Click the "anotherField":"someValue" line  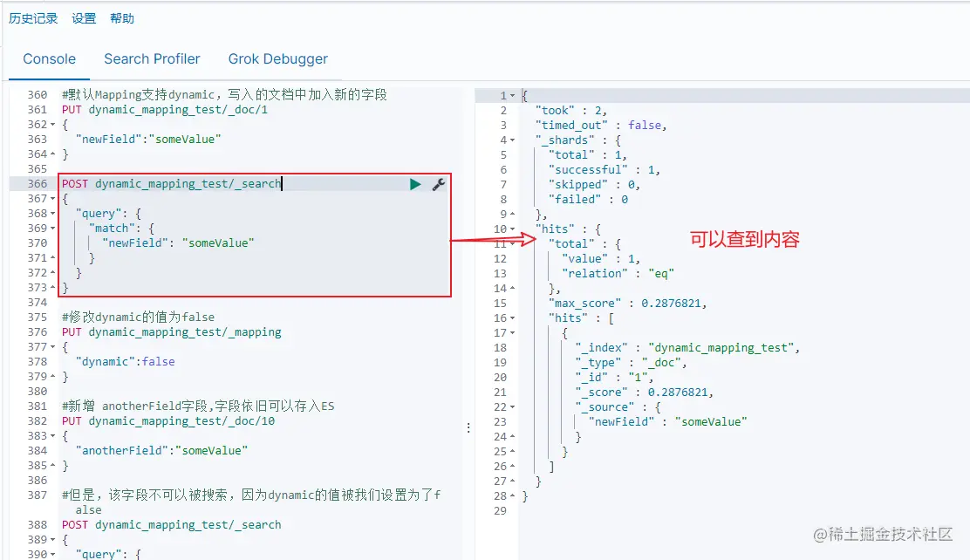point(161,451)
